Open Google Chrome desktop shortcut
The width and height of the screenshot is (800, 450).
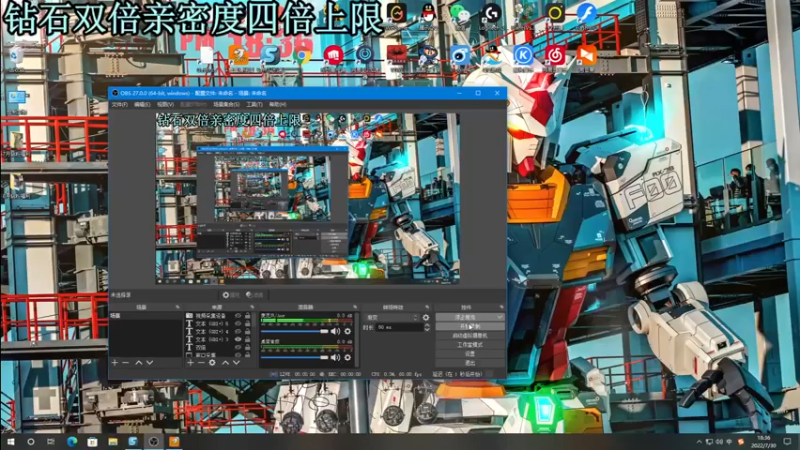tap(302, 56)
